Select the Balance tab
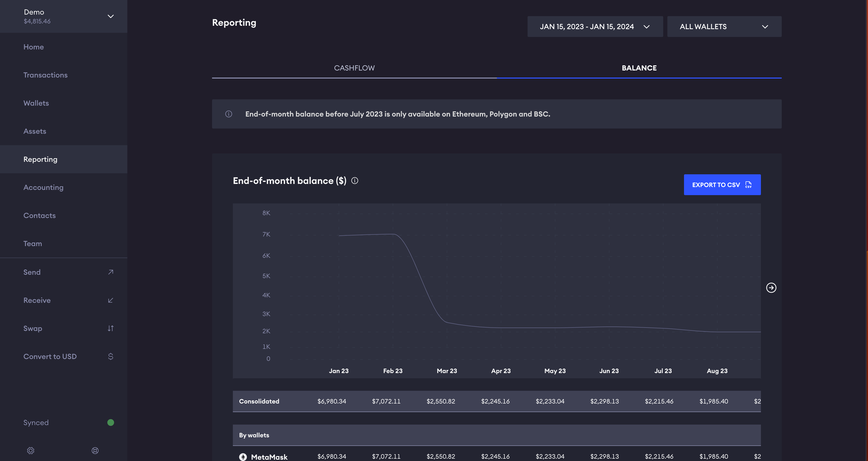Viewport: 868px width, 461px height. [x=639, y=68]
